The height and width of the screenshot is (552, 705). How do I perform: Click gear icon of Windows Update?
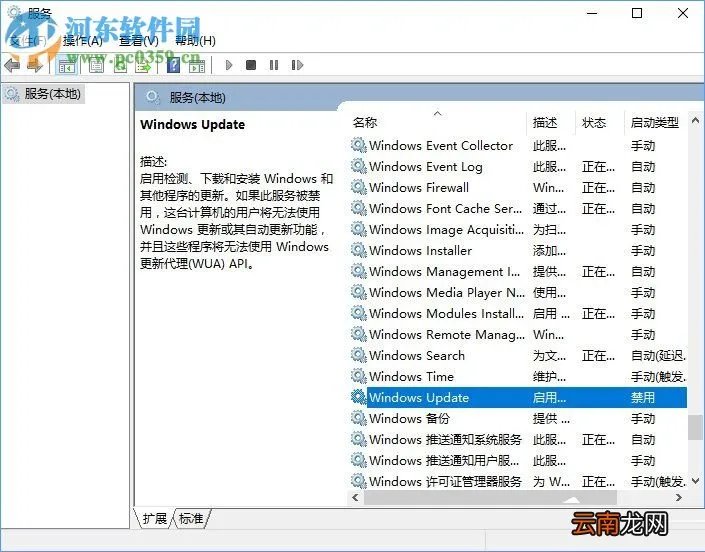tap(359, 396)
